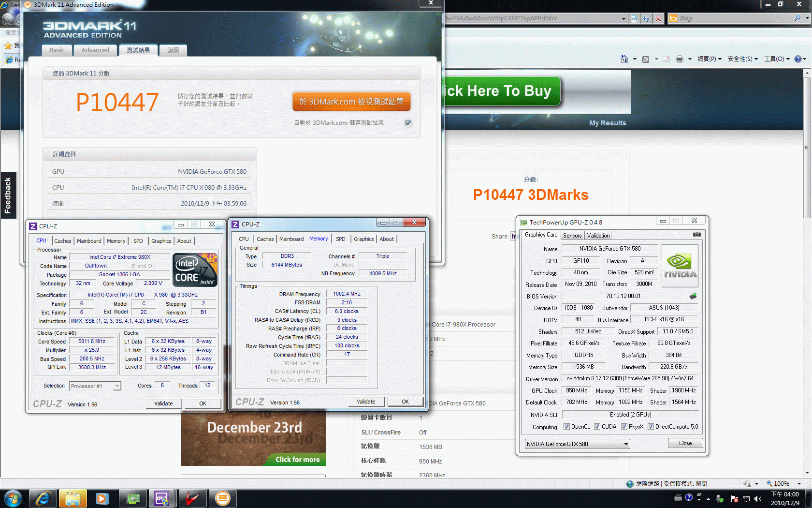
Task: Open the orange 3DMark taskbar icon
Action: pos(222,498)
